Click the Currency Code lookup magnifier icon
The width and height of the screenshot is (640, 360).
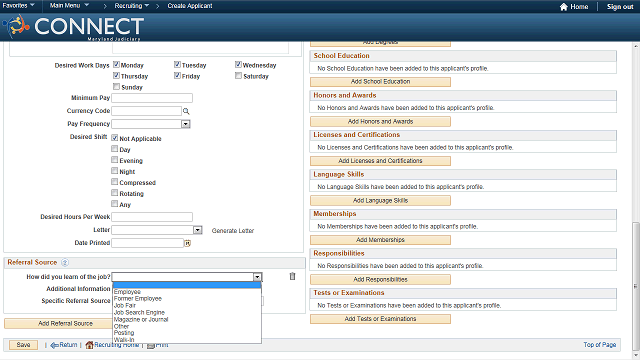tap(186, 111)
